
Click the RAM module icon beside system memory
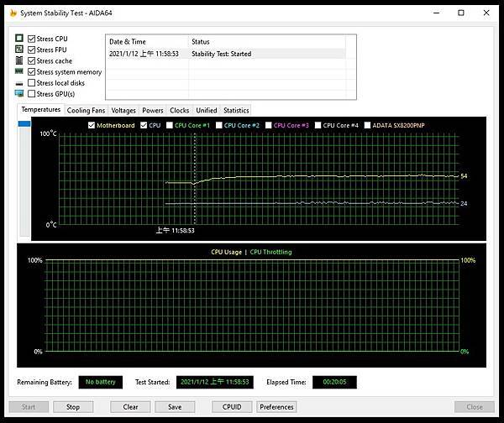(19, 71)
